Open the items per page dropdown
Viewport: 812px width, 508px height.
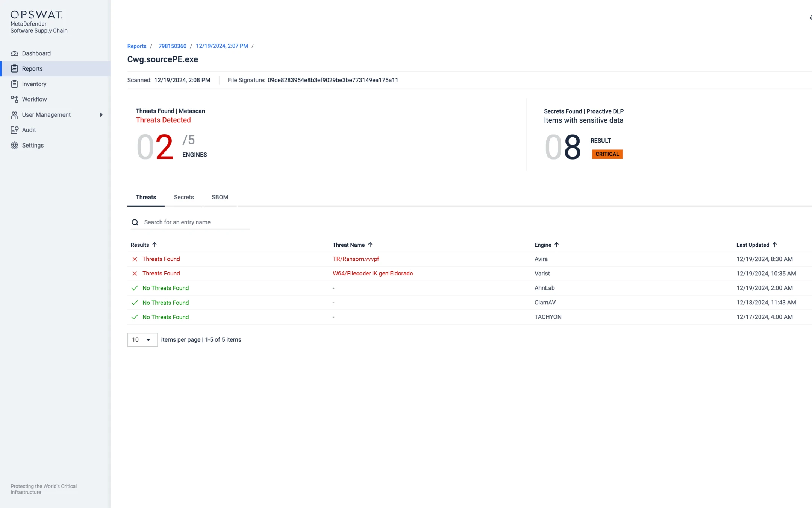(x=142, y=339)
